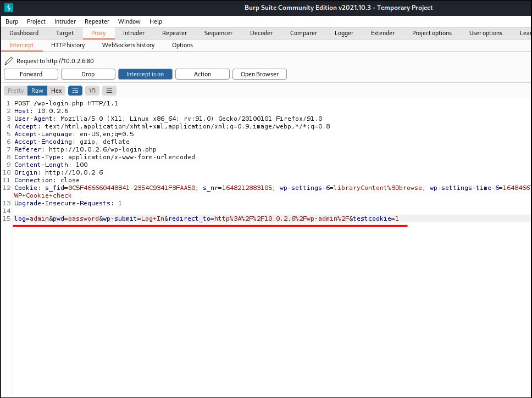Click the Upgrade-Insecure-Requests: 1 line
Image resolution: width=532 pixels, height=398 pixels.
68,204
